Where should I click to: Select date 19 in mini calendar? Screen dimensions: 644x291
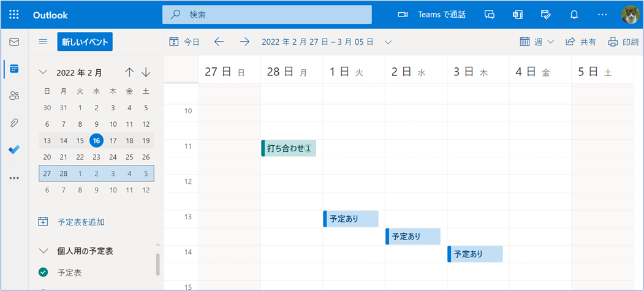[146, 141]
